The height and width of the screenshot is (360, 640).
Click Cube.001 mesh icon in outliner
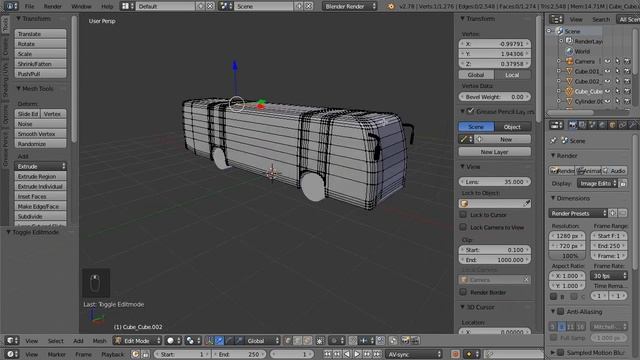569,71
